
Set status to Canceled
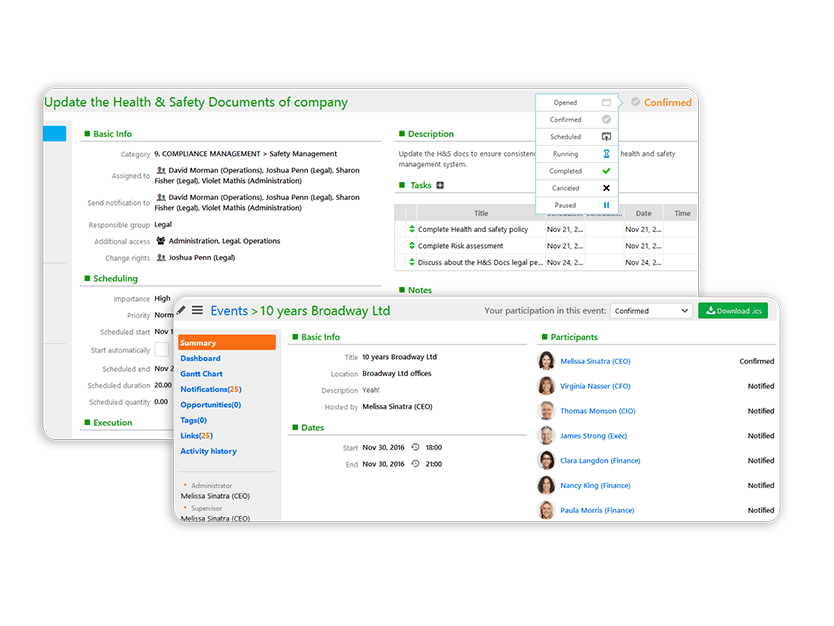tap(577, 188)
